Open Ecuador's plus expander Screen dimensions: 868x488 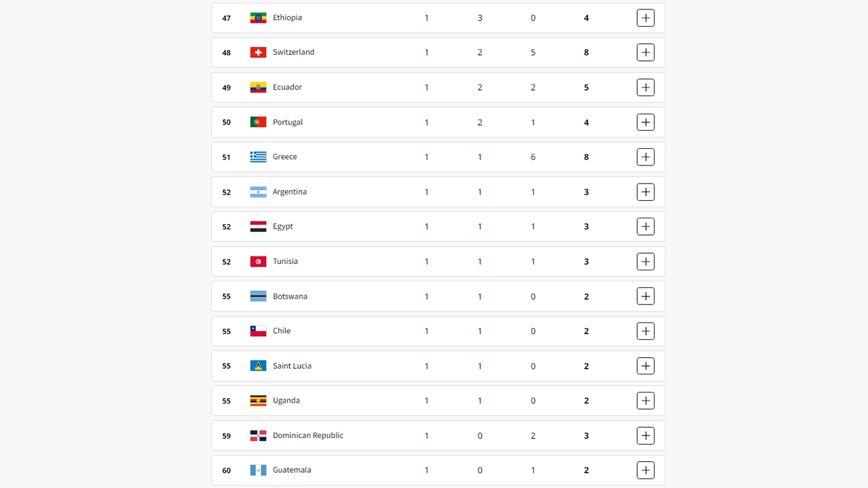(x=645, y=87)
